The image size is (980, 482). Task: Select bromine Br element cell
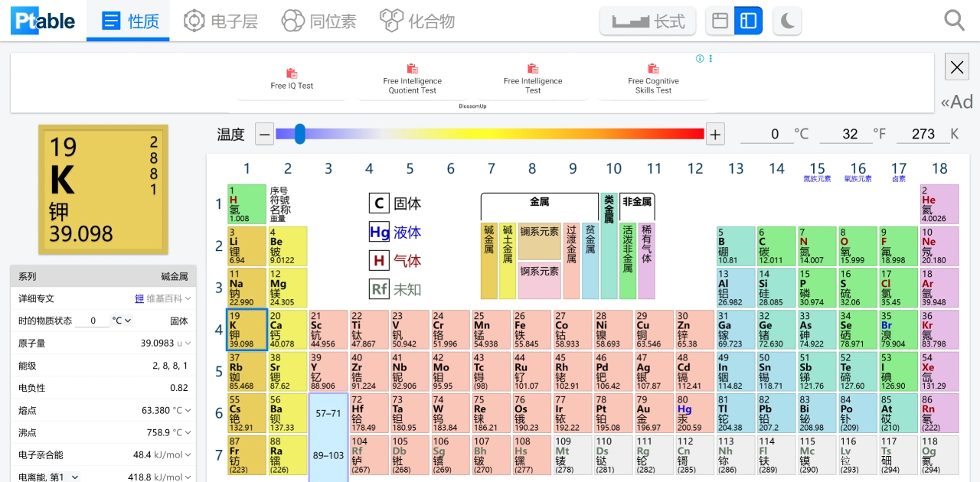(x=898, y=329)
